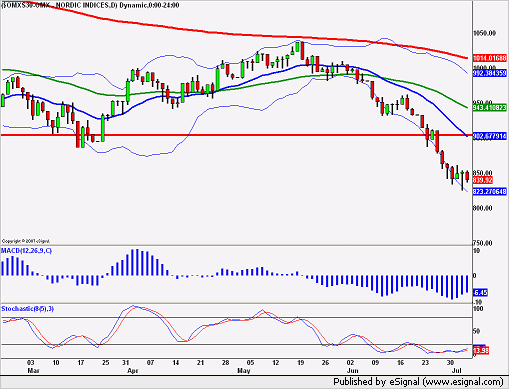Viewport: 509px width, 389px height.
Task: Open the www.esignal.com published-by link
Action: tap(463, 381)
